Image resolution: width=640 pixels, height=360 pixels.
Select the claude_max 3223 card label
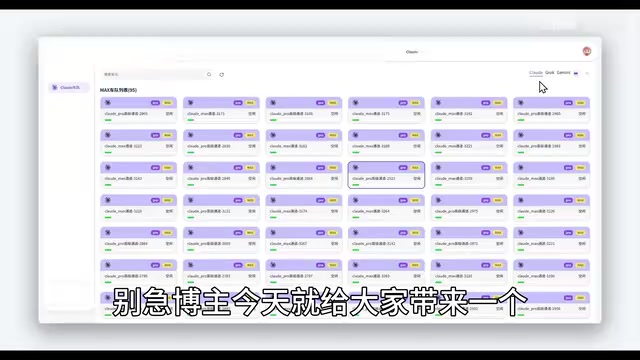pos(123,146)
